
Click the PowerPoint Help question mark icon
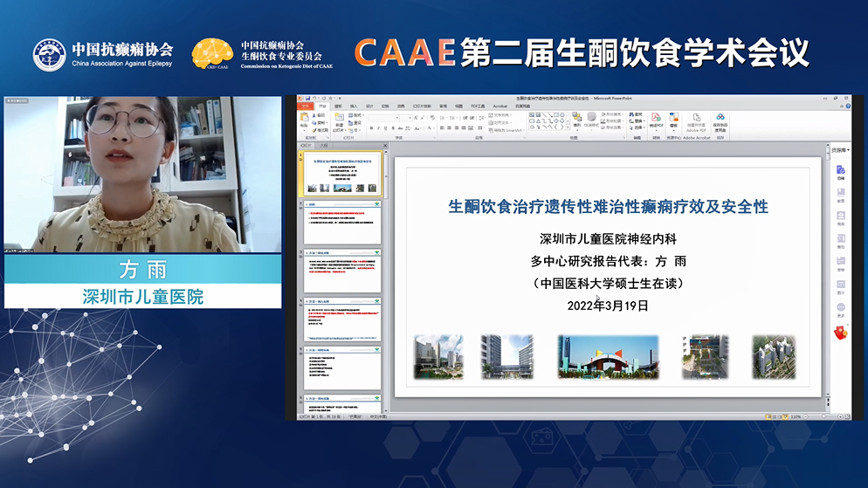[x=848, y=107]
